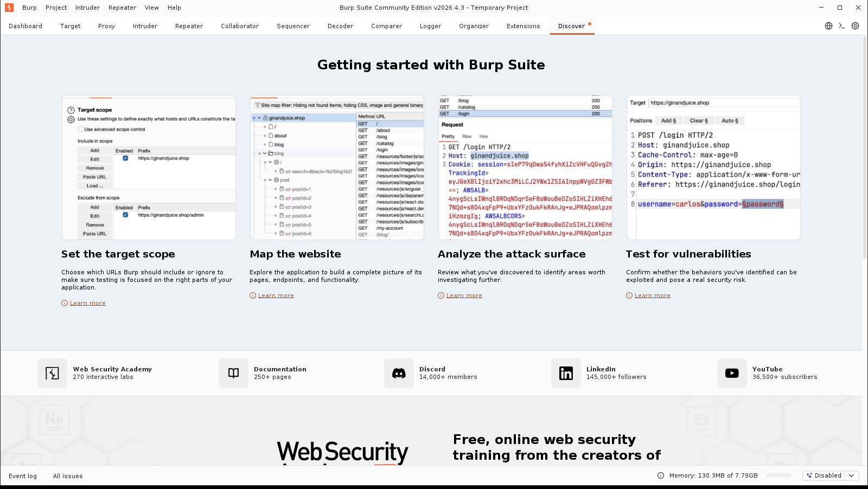Click the Target scope screenshot thumbnail

149,168
